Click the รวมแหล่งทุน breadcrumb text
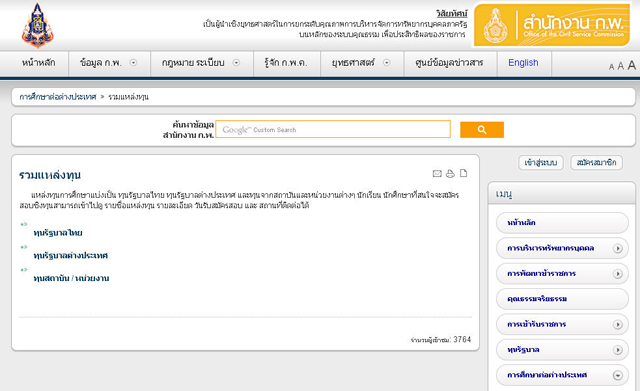This screenshot has height=391, width=640. tap(128, 97)
